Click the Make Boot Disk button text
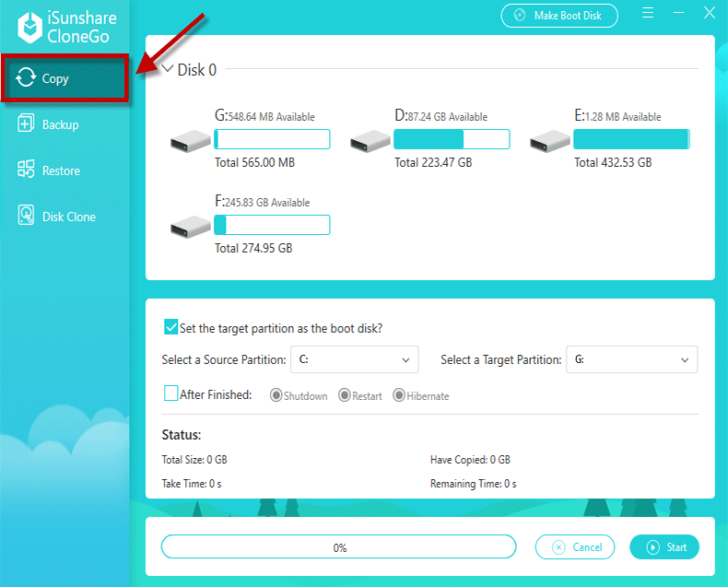The height and width of the screenshot is (587, 728). (x=568, y=16)
